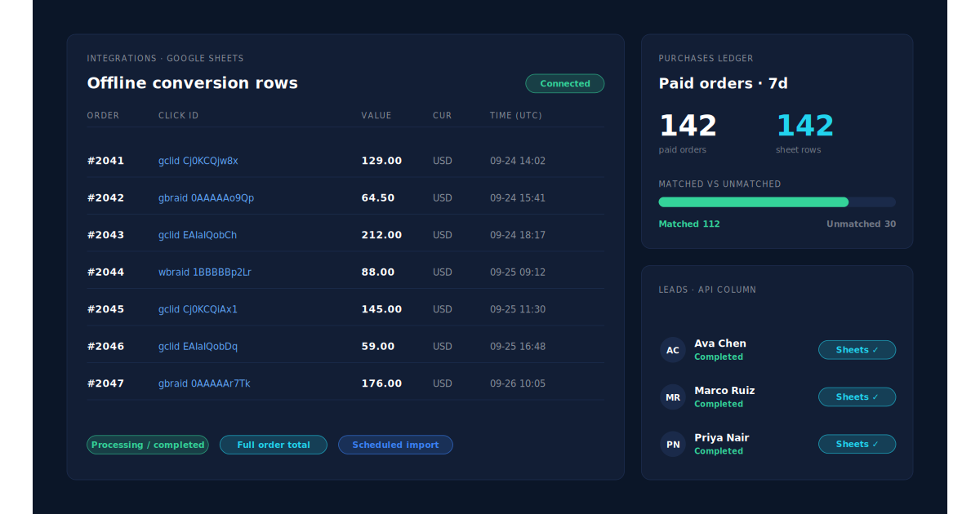Click the value 145.00
Screen dimensions: 980x514
pyautogui.click(x=381, y=309)
